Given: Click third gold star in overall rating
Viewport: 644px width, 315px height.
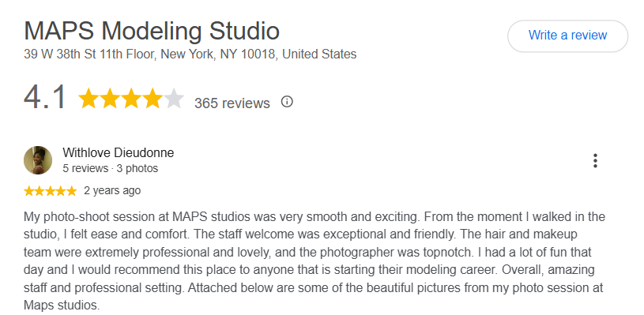Looking at the screenshot, I should [x=131, y=99].
